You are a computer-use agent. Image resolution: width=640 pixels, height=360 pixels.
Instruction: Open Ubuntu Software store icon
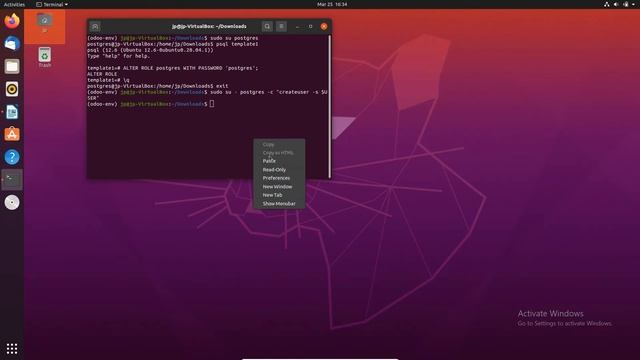click(x=12, y=134)
